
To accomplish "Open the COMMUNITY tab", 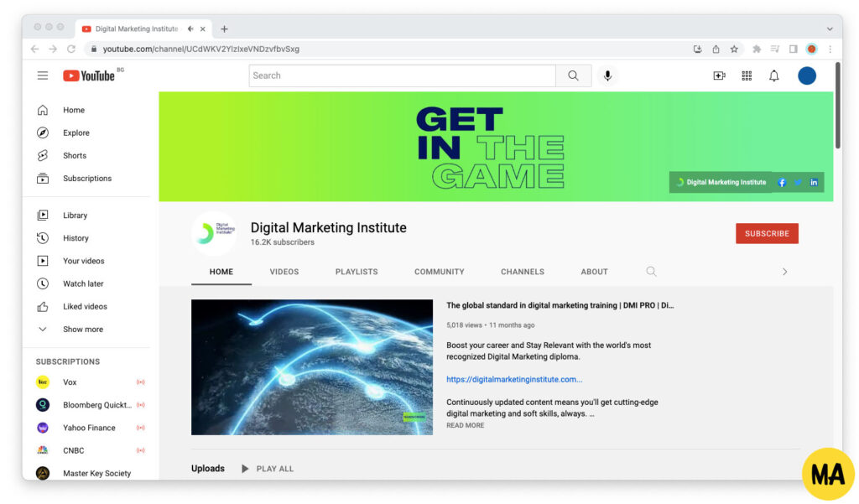I will (x=440, y=272).
